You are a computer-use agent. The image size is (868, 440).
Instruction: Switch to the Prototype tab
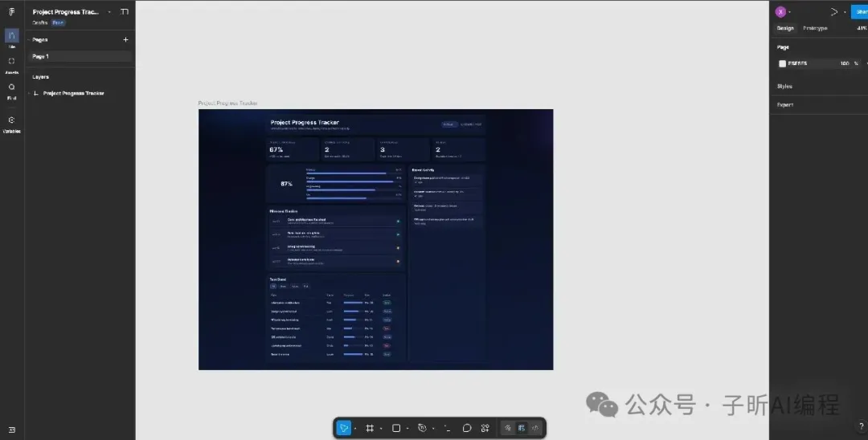coord(814,28)
